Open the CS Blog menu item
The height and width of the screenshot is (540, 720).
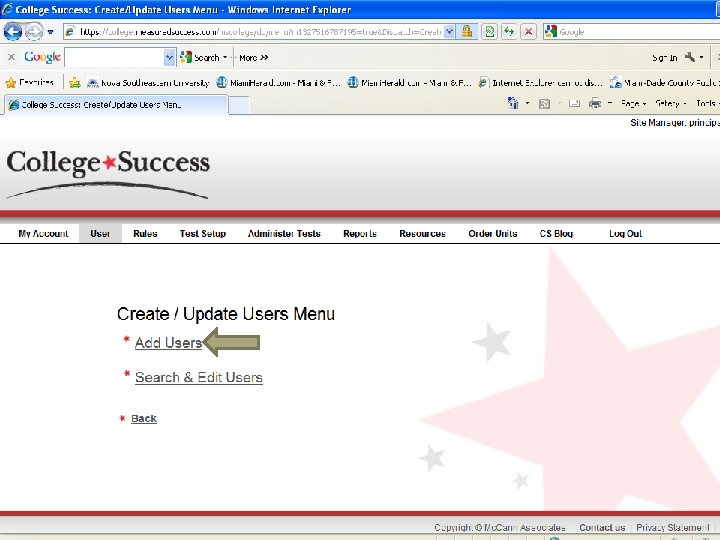coord(556,233)
